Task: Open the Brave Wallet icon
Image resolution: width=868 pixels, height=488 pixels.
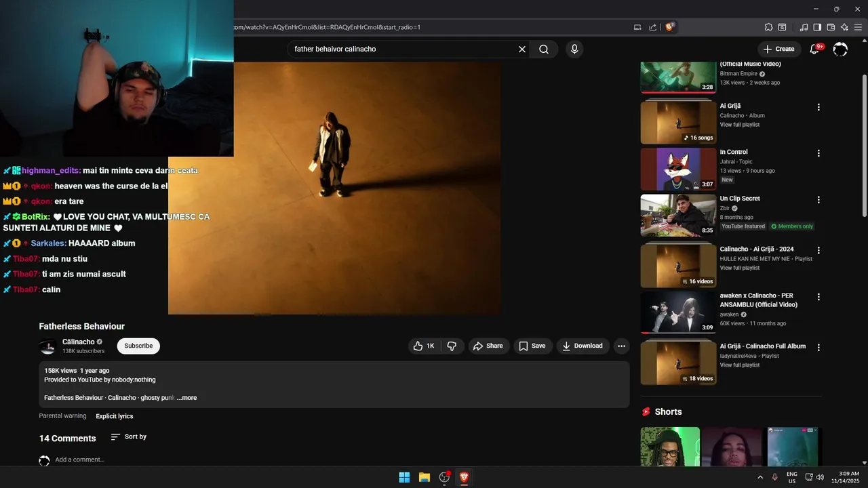Action: 831,27
